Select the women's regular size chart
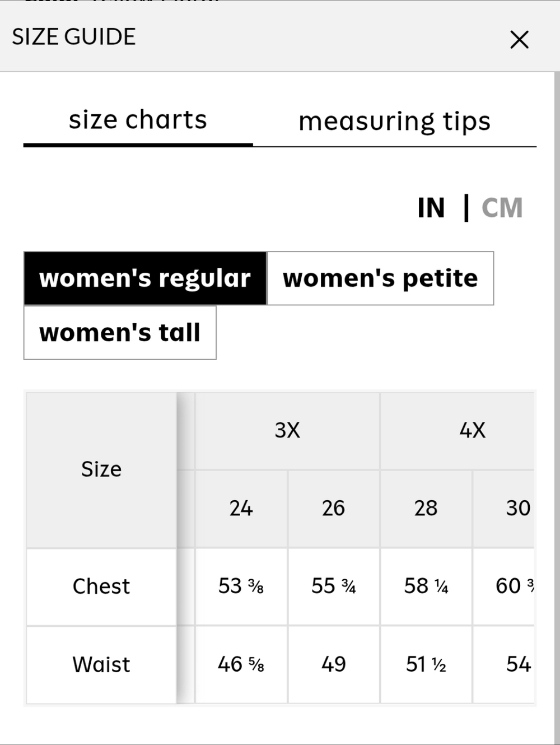560x745 pixels. pyautogui.click(x=145, y=278)
